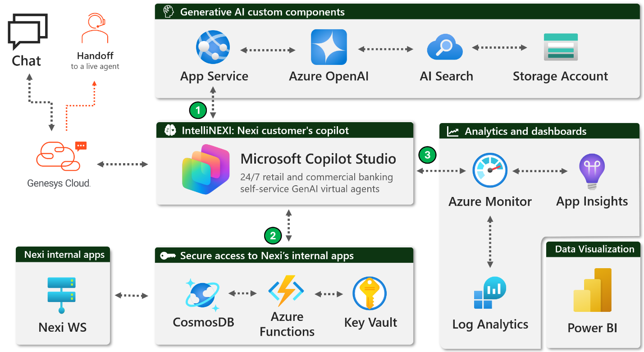Click the "Nexi WS" label

[x=62, y=328]
